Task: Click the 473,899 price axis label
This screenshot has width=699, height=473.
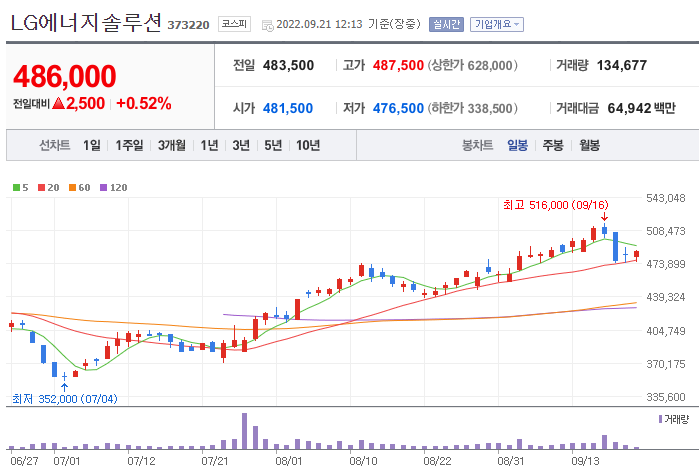Action: (x=666, y=264)
